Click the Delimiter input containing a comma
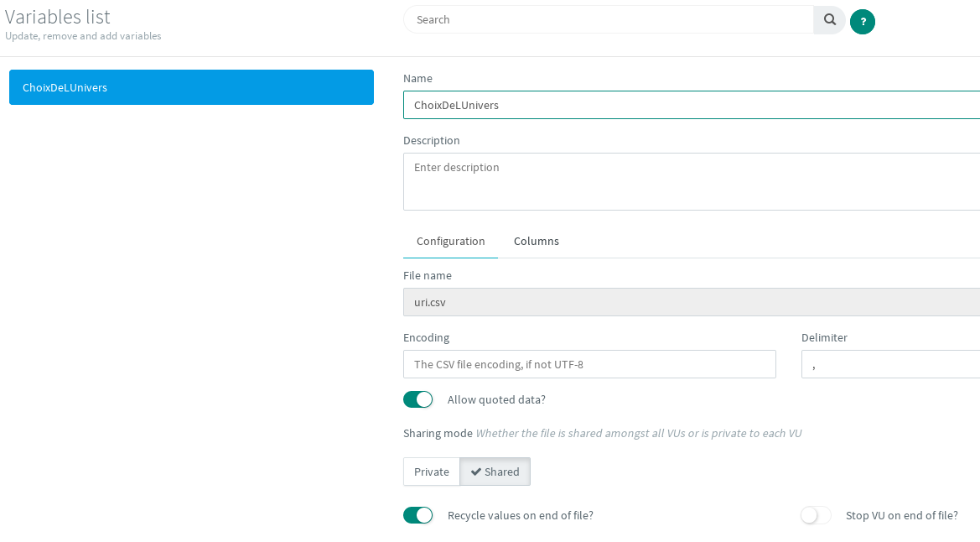This screenshot has width=980, height=542. 889,364
